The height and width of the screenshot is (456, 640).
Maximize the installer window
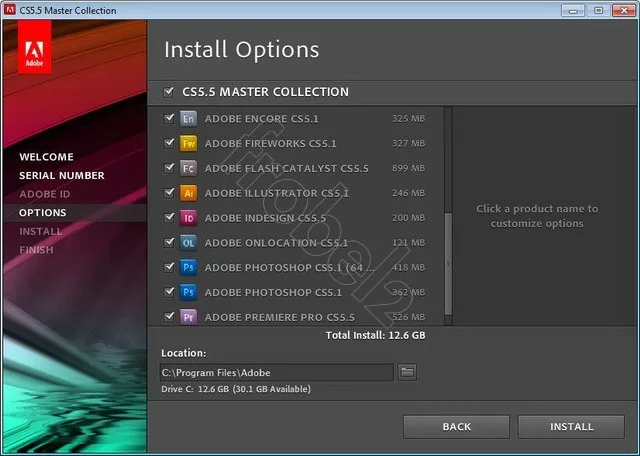[x=598, y=10]
